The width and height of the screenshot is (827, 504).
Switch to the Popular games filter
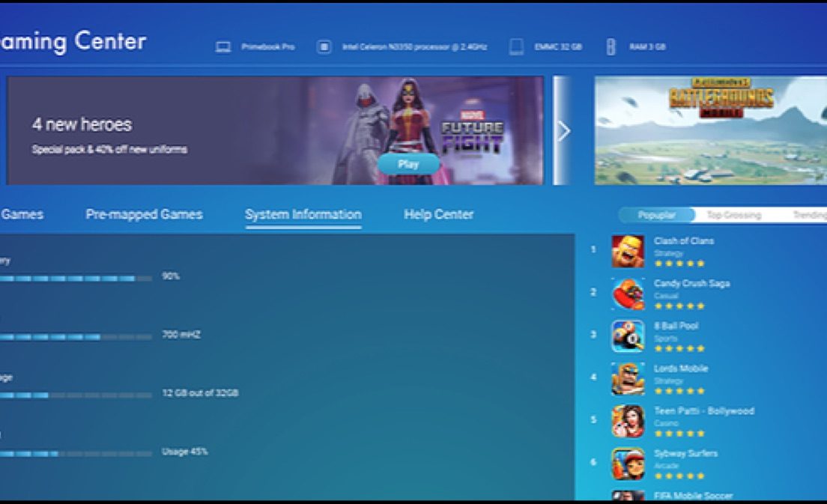[656, 215]
